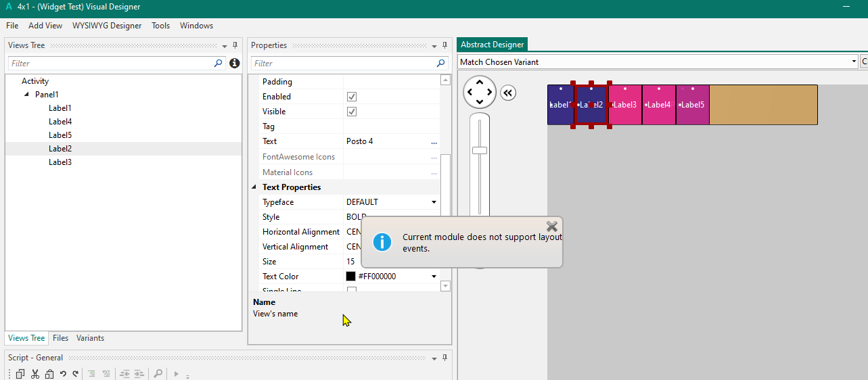Switch to the Files tab
The width and height of the screenshot is (868, 380).
[x=60, y=338]
